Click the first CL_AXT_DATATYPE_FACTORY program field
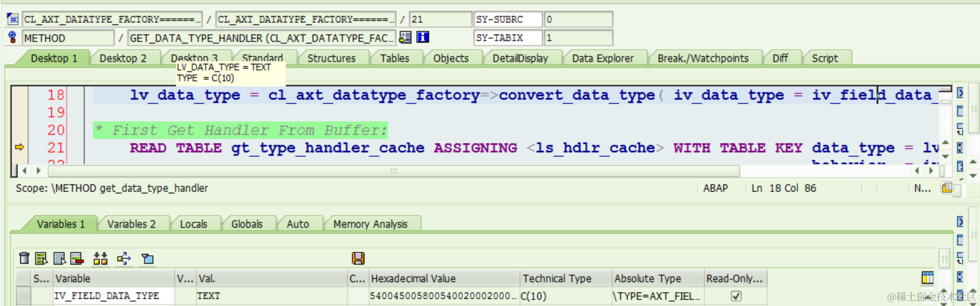 tap(112, 19)
